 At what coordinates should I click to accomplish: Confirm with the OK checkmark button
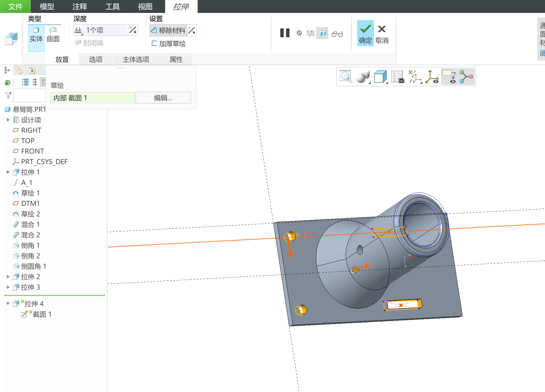point(365,33)
